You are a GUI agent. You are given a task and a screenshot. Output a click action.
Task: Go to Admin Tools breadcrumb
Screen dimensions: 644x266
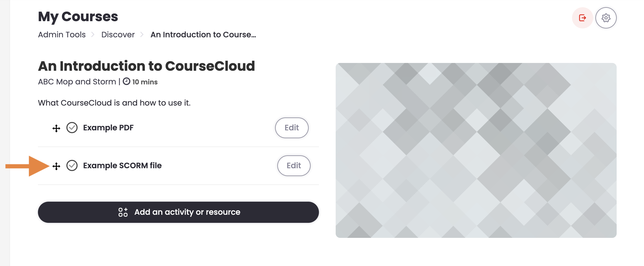point(62,35)
